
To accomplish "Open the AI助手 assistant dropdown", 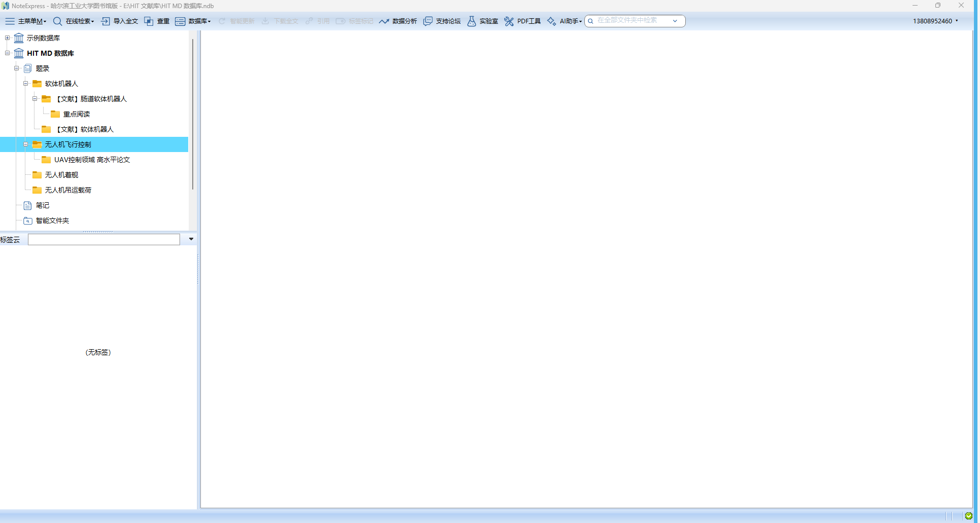I will coord(564,21).
